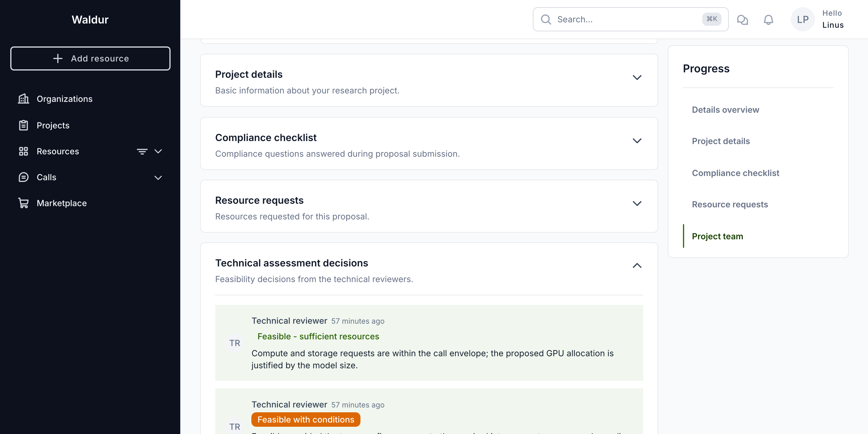Click the Feasible - sufficient resources label
Screen dimensions: 868x434
pos(318,336)
